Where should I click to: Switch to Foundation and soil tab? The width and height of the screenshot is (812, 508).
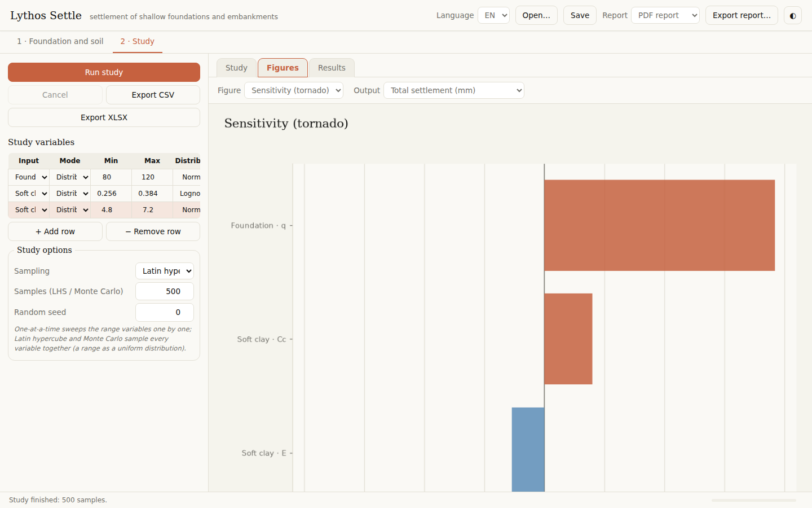[60, 41]
